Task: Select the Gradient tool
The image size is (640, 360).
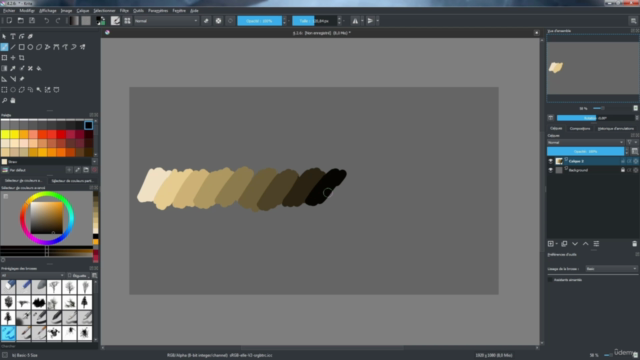Action: pos(4,68)
